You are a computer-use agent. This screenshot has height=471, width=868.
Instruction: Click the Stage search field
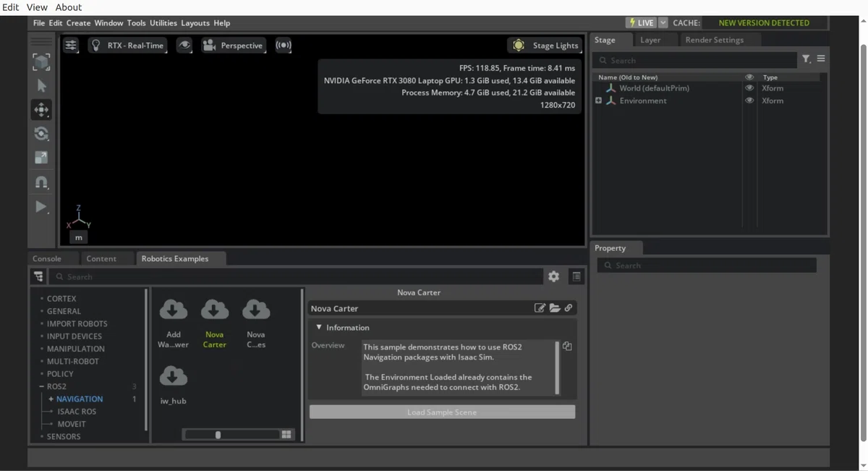pyautogui.click(x=694, y=60)
